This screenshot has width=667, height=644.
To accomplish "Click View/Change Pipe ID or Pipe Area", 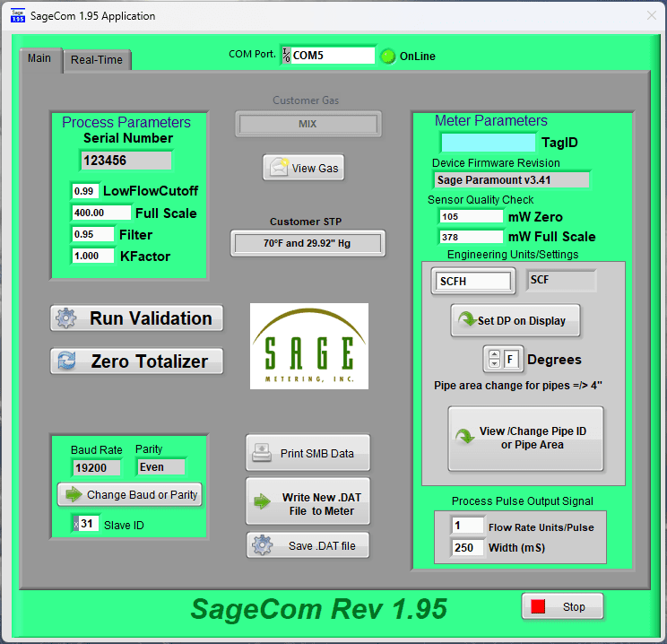I will pos(525,439).
